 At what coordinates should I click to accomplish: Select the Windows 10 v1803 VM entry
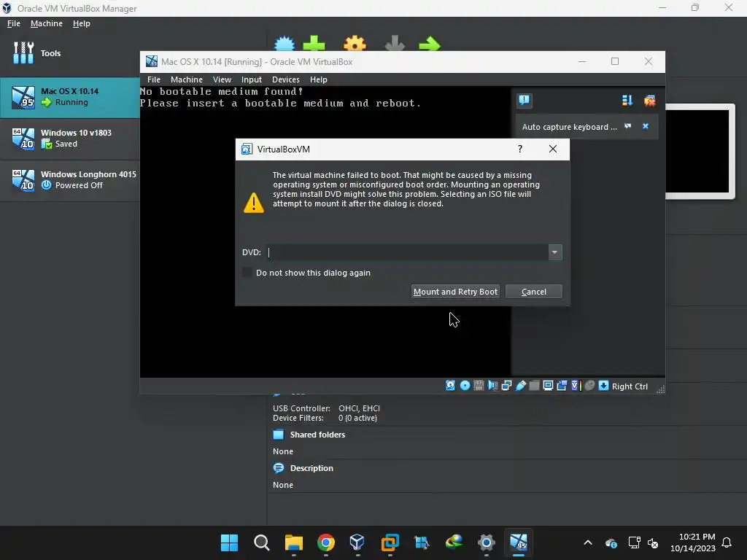click(69, 139)
